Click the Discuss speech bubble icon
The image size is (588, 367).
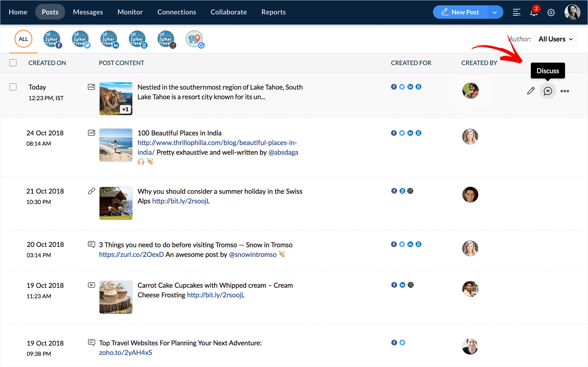pos(548,91)
